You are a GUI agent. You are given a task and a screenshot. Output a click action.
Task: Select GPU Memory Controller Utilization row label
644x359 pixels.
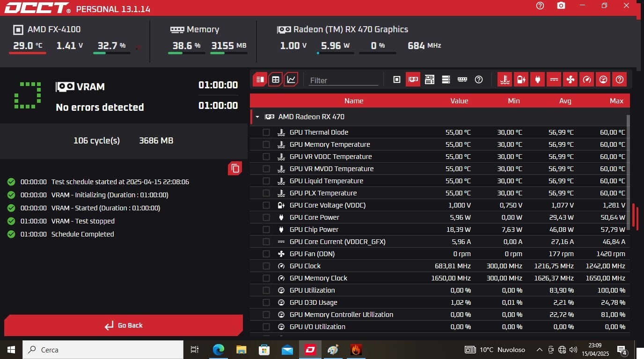[x=341, y=315]
